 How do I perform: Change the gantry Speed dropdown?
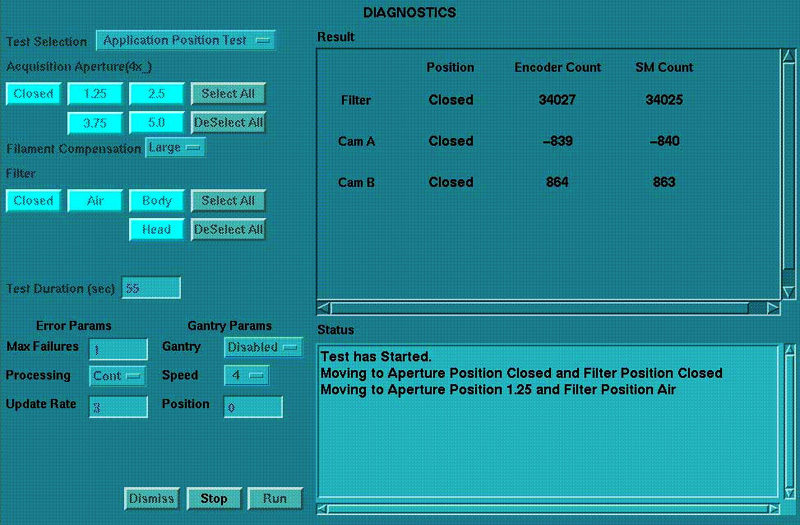point(246,376)
